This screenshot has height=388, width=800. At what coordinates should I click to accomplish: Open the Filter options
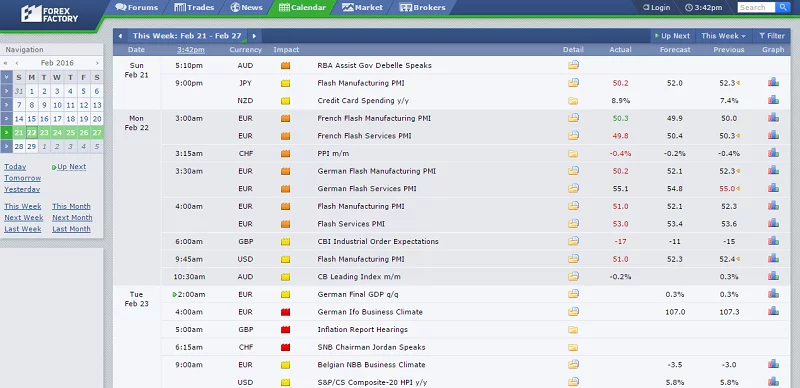771,36
